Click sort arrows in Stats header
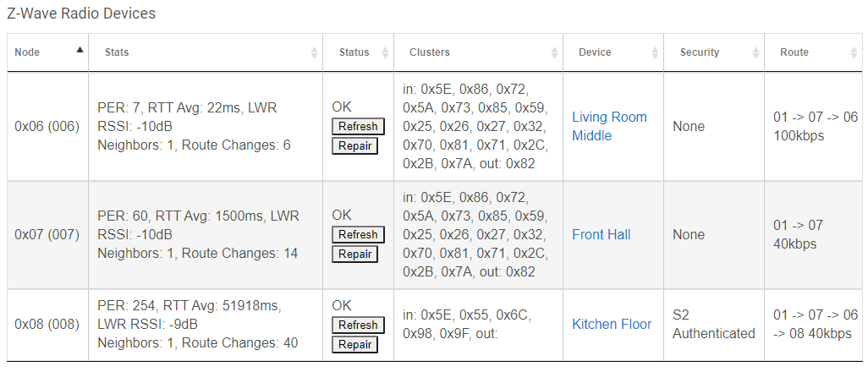The image size is (868, 372). (314, 52)
